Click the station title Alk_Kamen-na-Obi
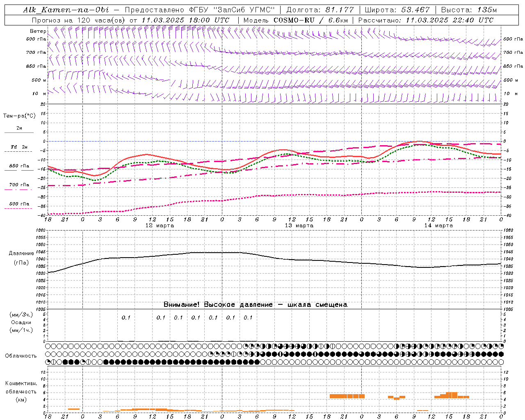The image size is (525, 420). coord(66,10)
